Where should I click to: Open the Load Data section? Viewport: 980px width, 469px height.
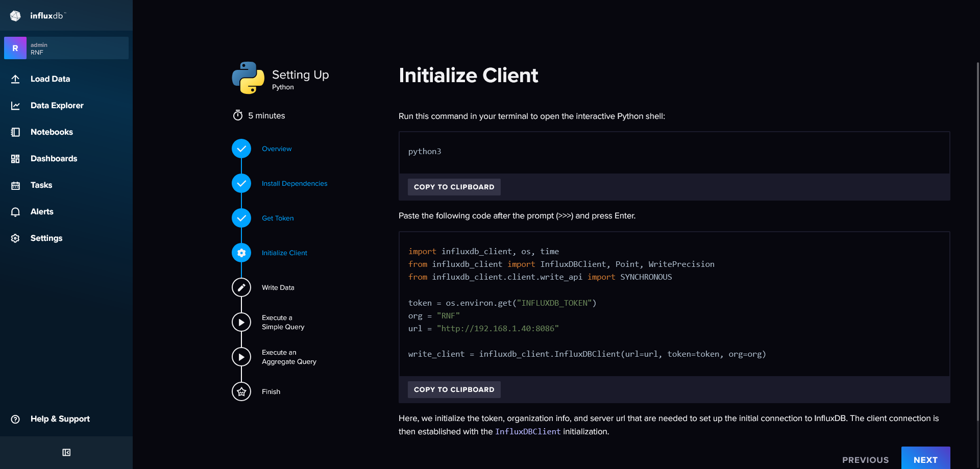point(50,79)
